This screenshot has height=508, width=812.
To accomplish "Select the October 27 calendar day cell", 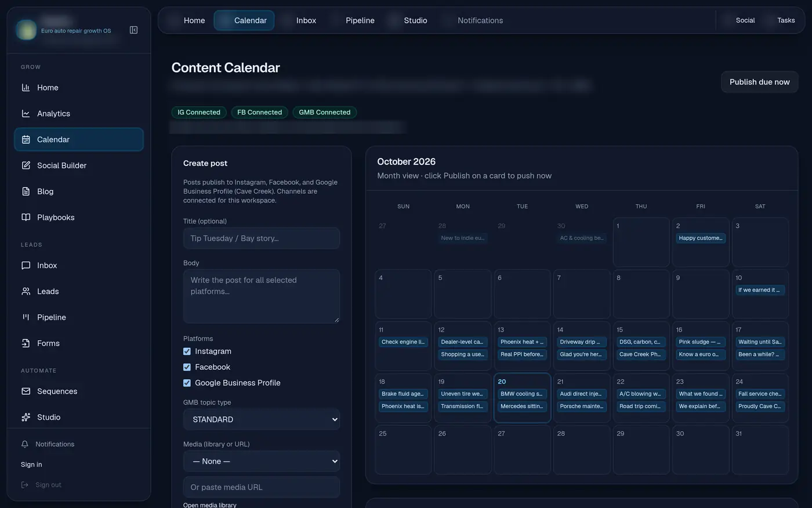I will point(522,450).
